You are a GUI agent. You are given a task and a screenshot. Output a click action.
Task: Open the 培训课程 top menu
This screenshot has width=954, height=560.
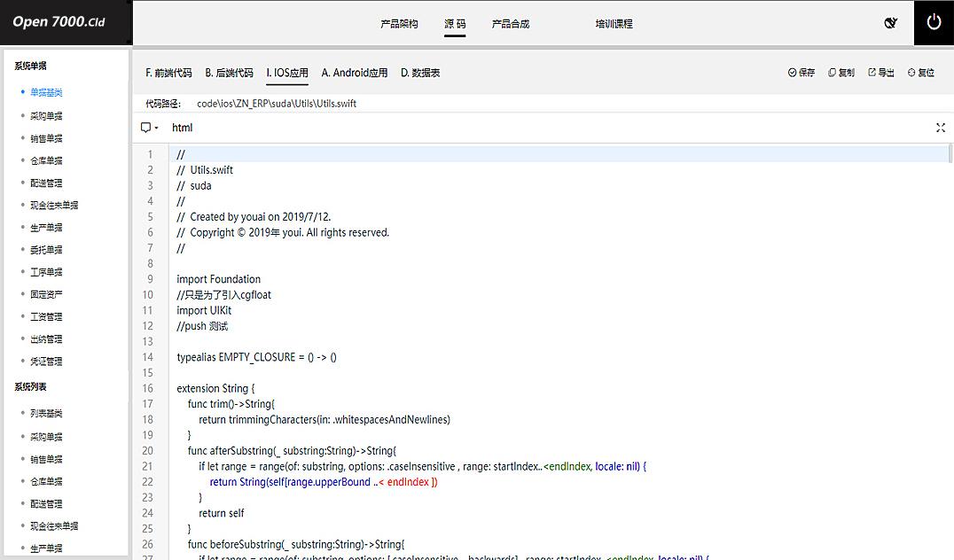coord(614,24)
